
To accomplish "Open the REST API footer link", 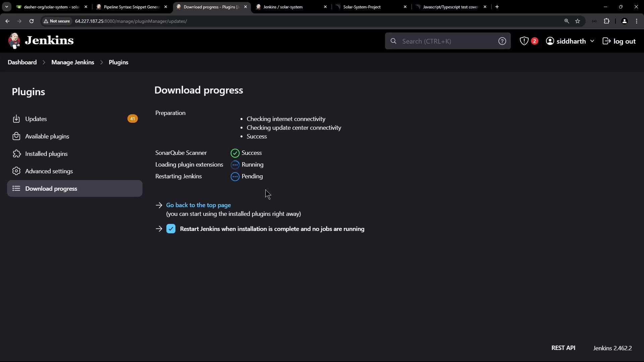I will tap(563, 348).
